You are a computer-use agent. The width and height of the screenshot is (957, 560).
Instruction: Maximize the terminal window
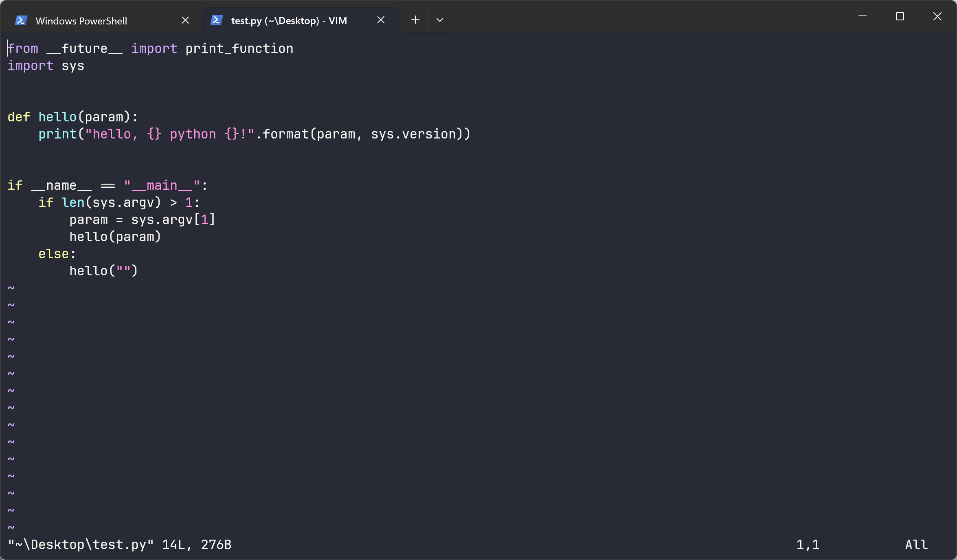coord(900,17)
